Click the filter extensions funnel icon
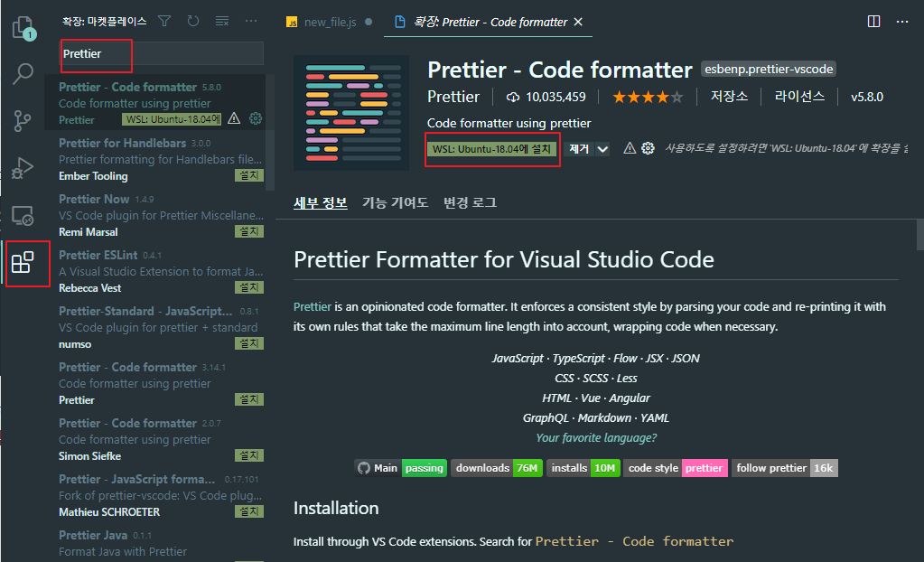924x562 pixels. point(164,21)
